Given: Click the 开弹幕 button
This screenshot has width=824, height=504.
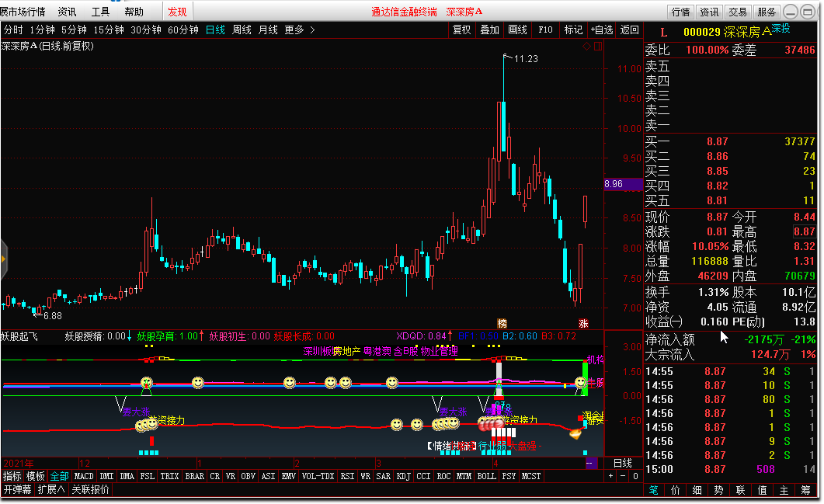Looking at the screenshot, I should 17,489.
